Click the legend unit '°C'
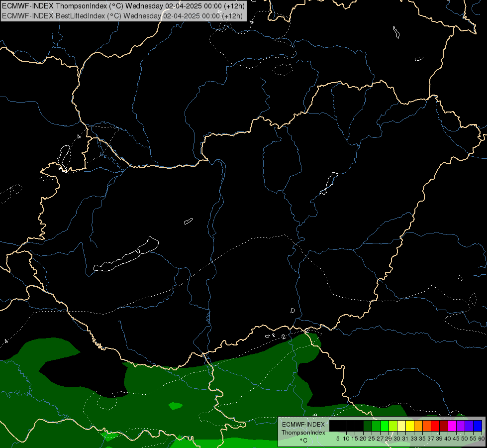 click(x=303, y=440)
